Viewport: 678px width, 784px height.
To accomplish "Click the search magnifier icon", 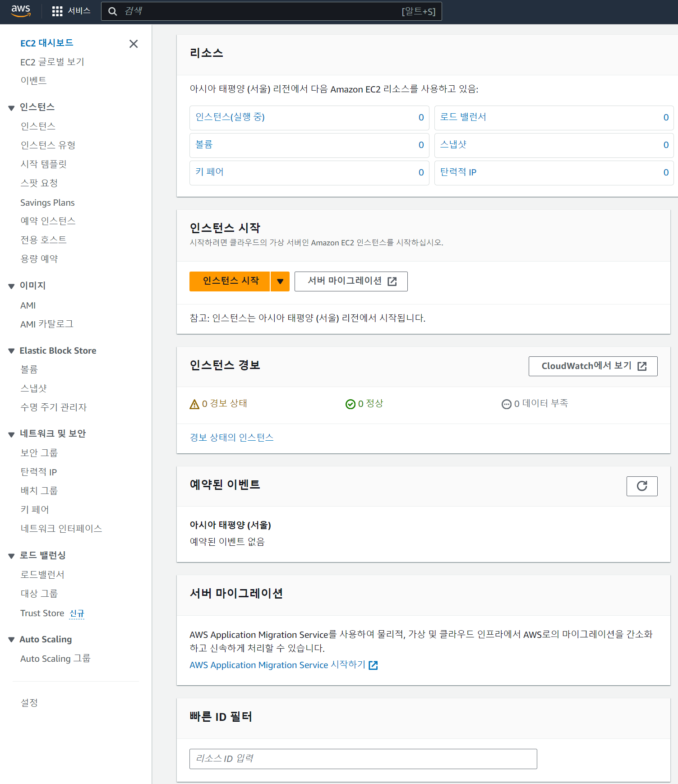I will pyautogui.click(x=113, y=11).
